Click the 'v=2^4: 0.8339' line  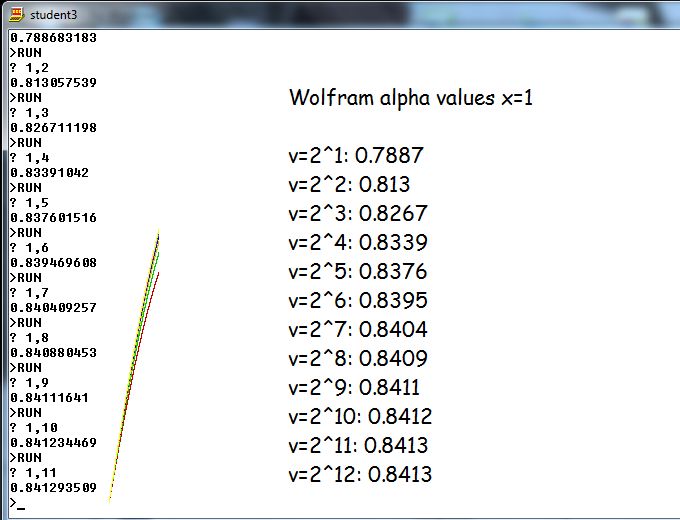358,243
